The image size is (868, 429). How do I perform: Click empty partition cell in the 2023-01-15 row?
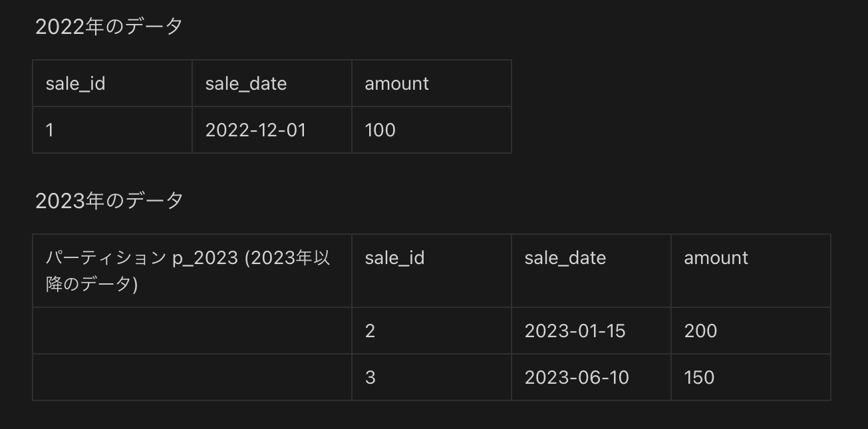click(x=192, y=331)
